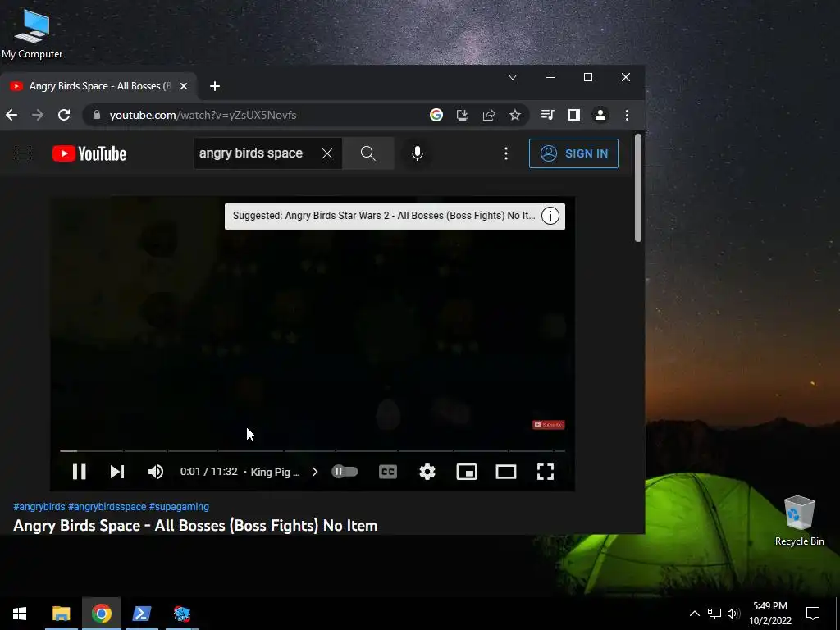
Task: Go to YouTube home via logo
Action: pyautogui.click(x=89, y=153)
